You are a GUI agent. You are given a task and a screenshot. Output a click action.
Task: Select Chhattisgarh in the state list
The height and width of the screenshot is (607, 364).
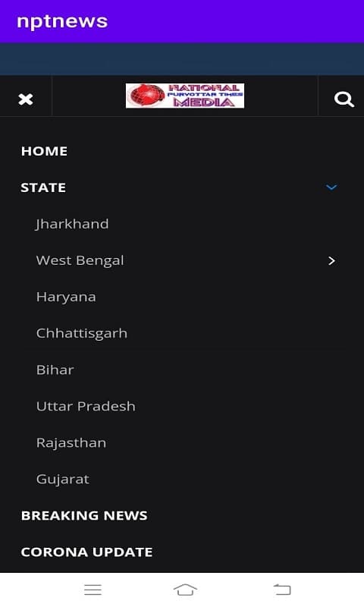click(82, 334)
